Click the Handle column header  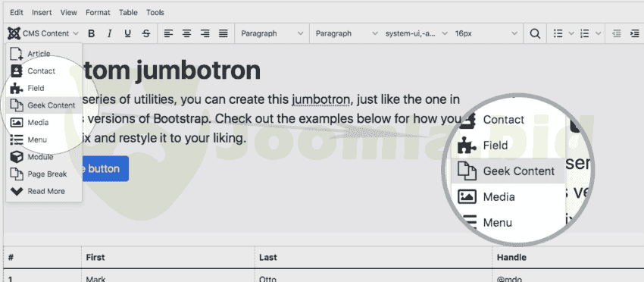coord(511,258)
